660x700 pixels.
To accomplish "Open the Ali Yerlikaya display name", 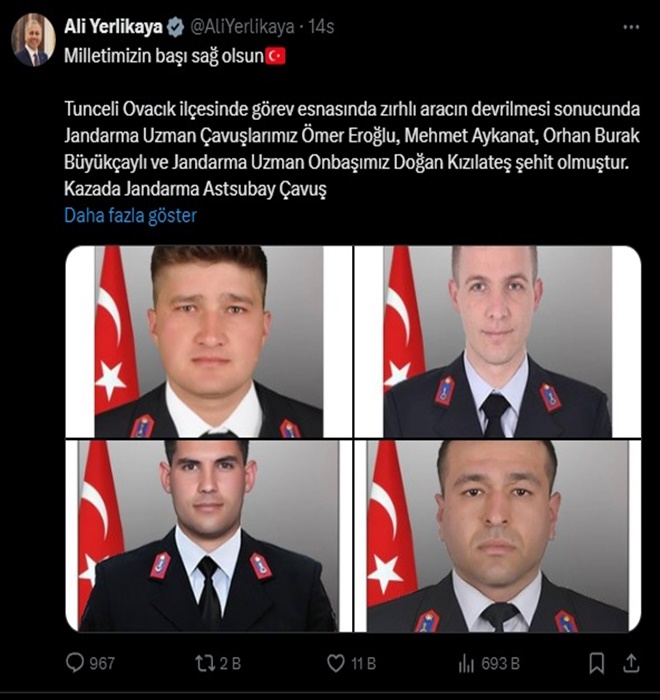I will click(x=113, y=27).
